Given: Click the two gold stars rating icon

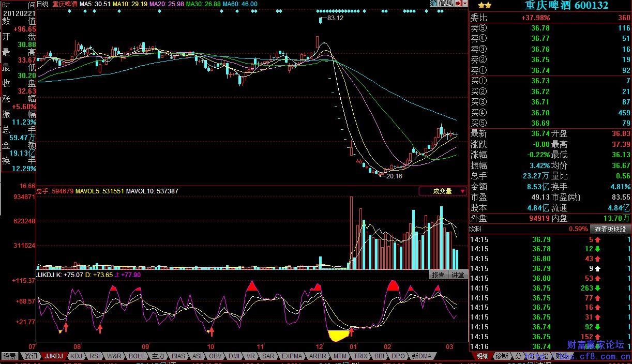Looking at the screenshot, I should pyautogui.click(x=485, y=5).
